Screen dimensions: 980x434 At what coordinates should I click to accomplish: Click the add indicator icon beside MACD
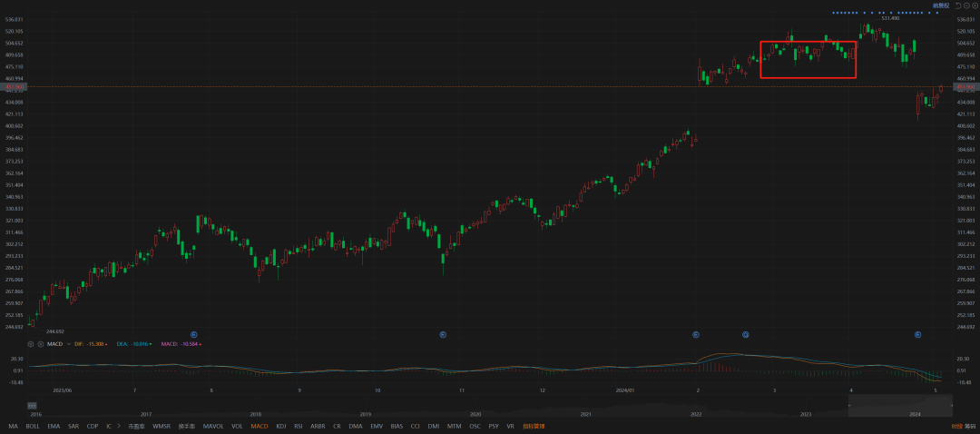tap(39, 344)
